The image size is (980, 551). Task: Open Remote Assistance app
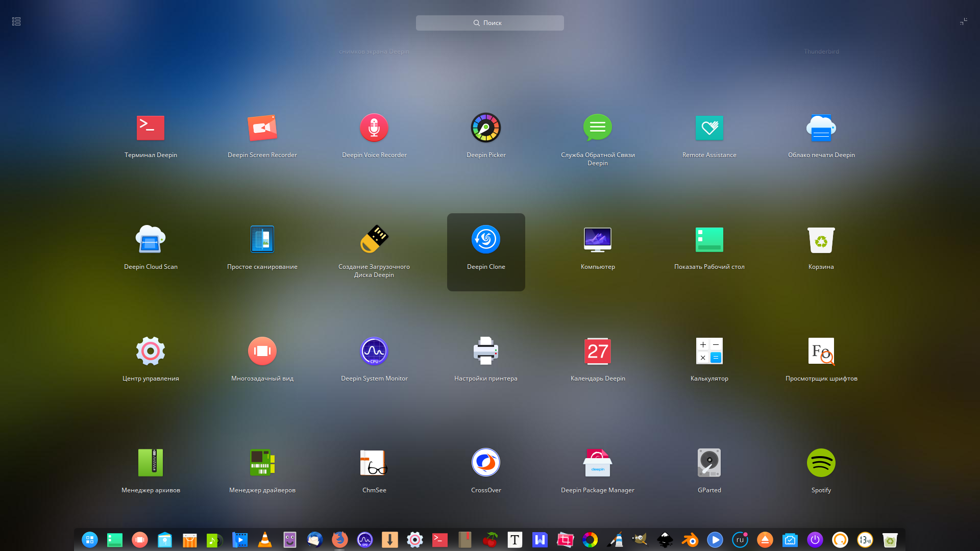tap(709, 128)
